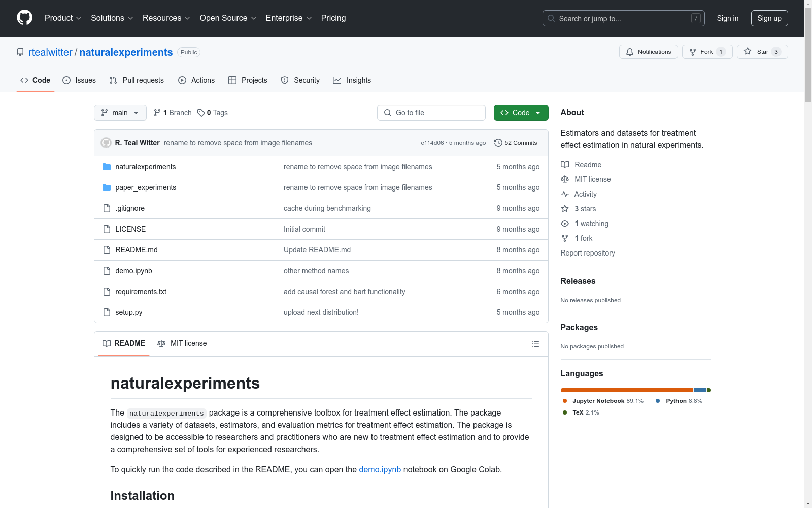812x508 pixels.
Task: Click the Report repository link
Action: click(588, 253)
